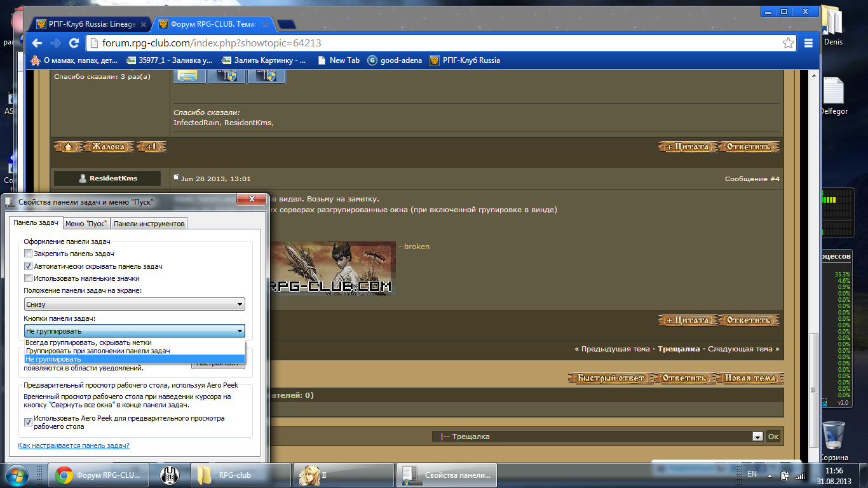Screen dimensions: 868x488
Task: Open the 35977_1 - Заливка bookmark
Action: 170,60
